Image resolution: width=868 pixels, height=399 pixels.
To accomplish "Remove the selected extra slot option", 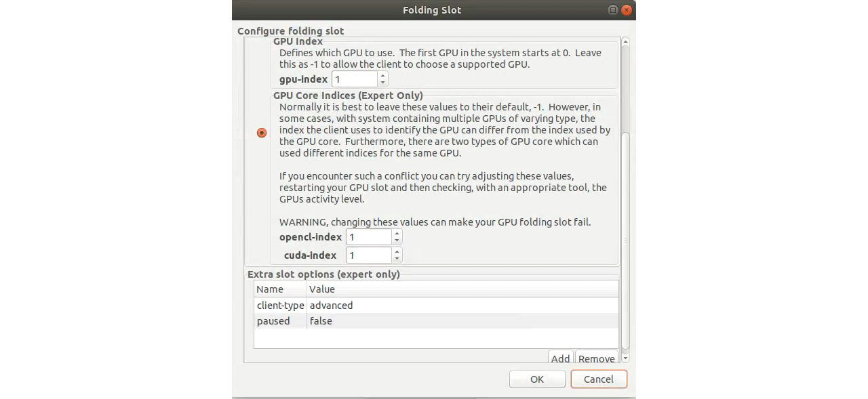I will pyautogui.click(x=597, y=358).
